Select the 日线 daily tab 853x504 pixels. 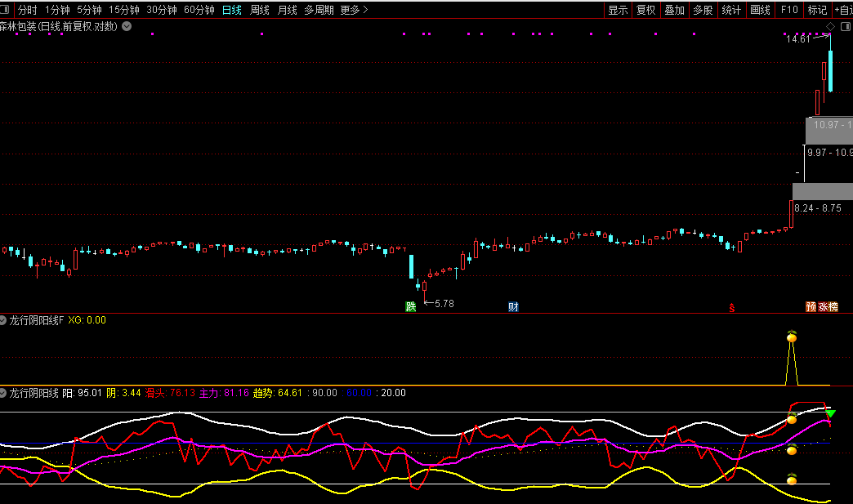[x=232, y=10]
